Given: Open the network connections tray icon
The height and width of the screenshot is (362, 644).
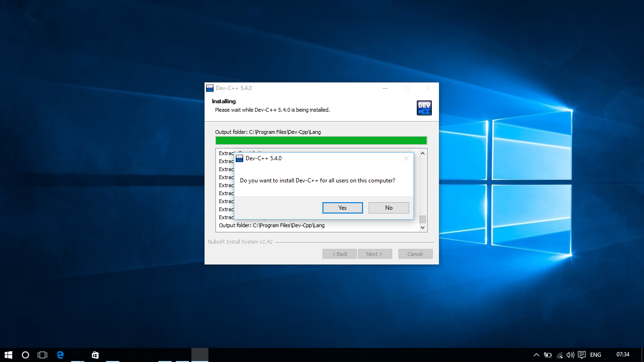Looking at the screenshot, I should click(x=560, y=355).
